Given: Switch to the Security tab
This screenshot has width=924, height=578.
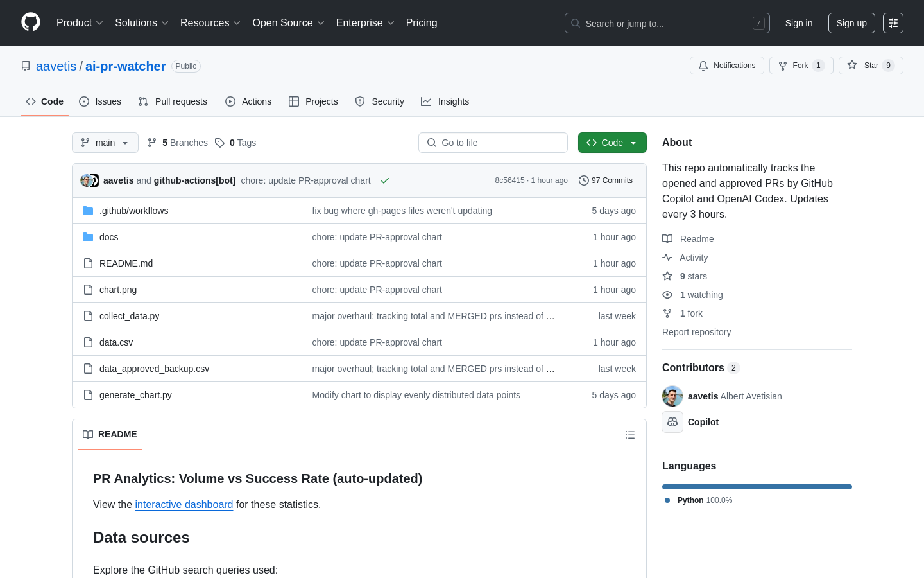Looking at the screenshot, I should point(380,101).
